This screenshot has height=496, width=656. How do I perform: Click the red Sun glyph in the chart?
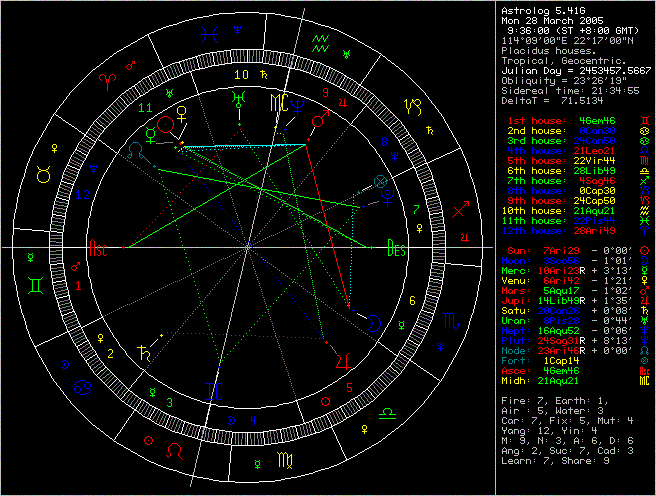[166, 125]
